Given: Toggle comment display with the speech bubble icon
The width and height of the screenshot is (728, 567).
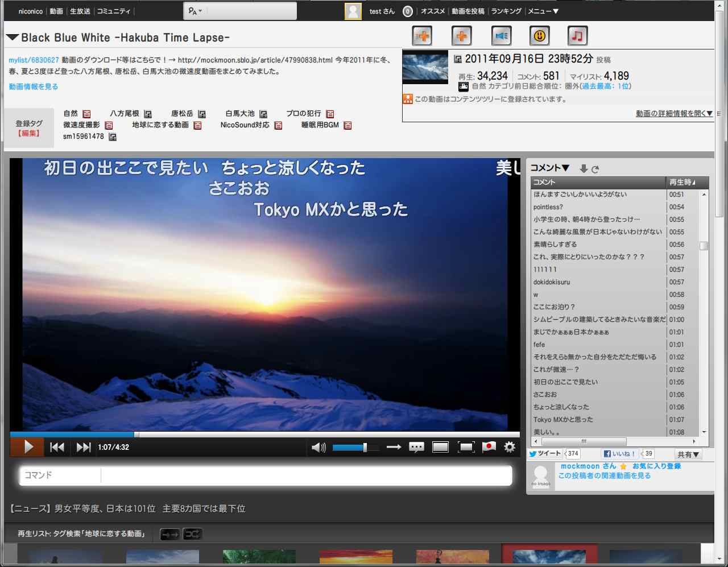Looking at the screenshot, I should coord(416,447).
